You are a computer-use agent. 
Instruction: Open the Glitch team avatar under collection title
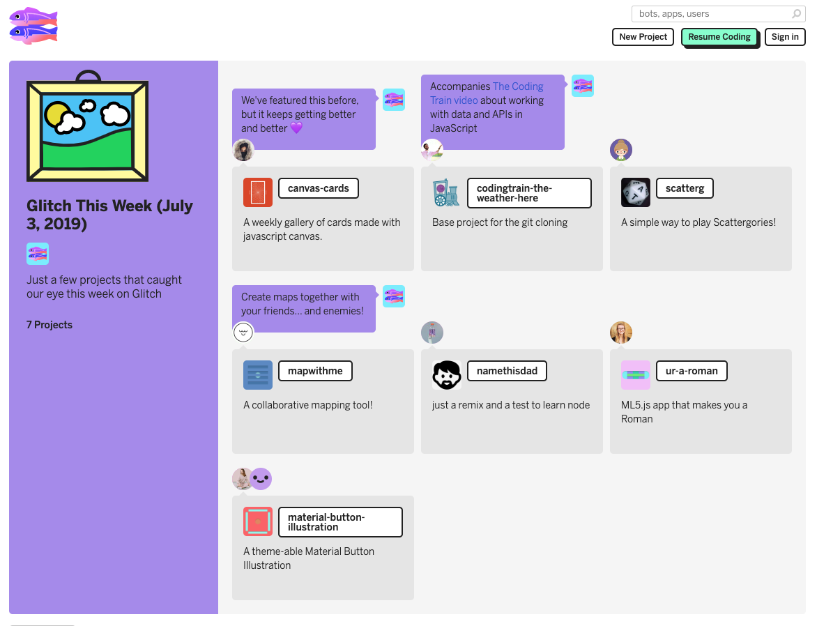[38, 254]
